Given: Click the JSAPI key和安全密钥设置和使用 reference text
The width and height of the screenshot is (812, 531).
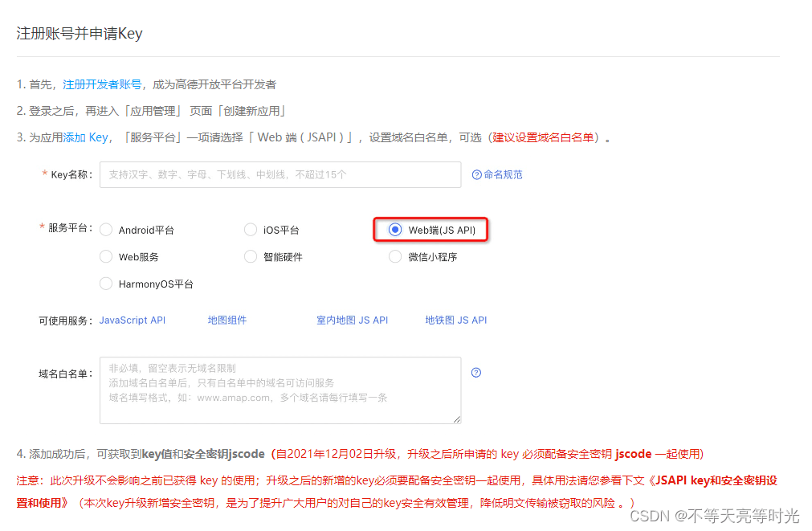Looking at the screenshot, I should tap(397, 492).
